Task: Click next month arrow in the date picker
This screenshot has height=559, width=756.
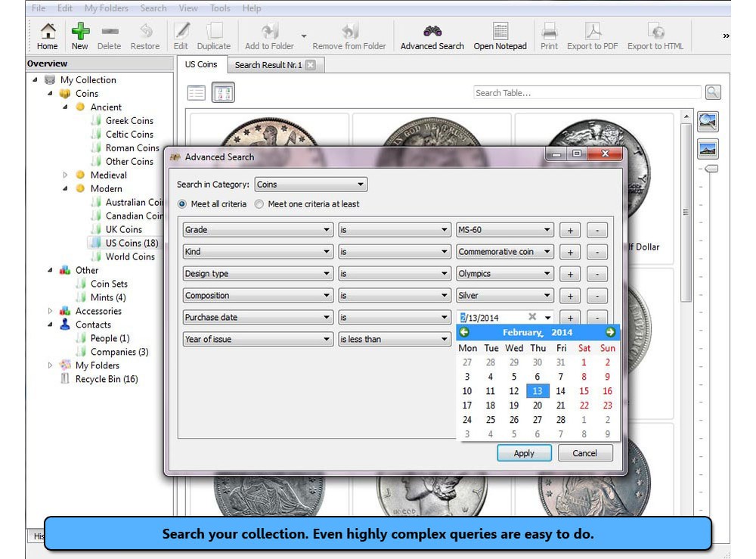Action: point(610,332)
